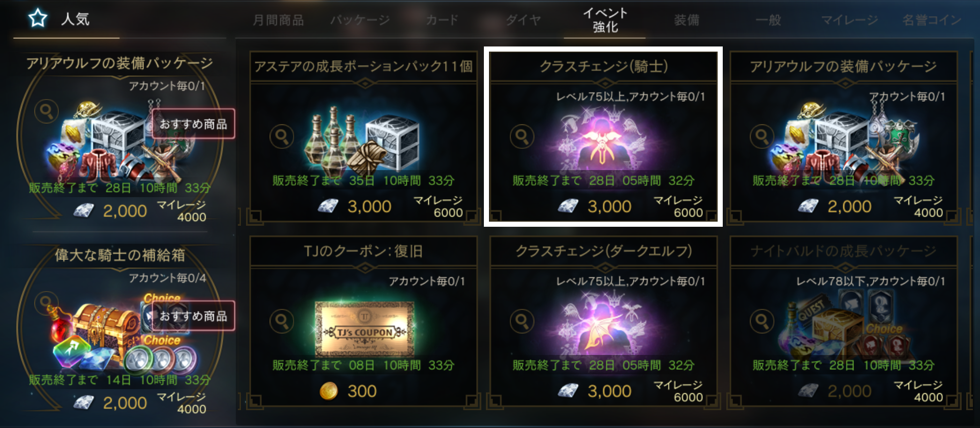Magnify the アステアの成長ポーションパック item preview
Screen dimensions: 980x428
tap(282, 136)
